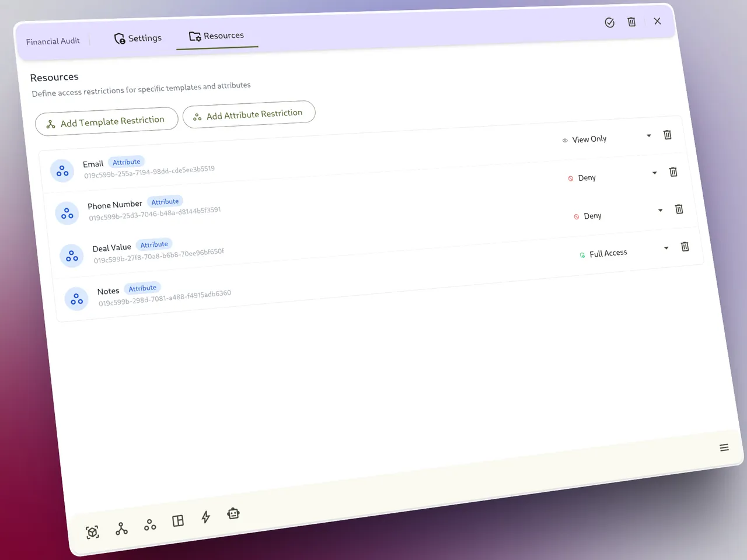Image resolution: width=747 pixels, height=560 pixels.
Task: Remove the Phone Number restriction with its trash icon
Action: [673, 172]
